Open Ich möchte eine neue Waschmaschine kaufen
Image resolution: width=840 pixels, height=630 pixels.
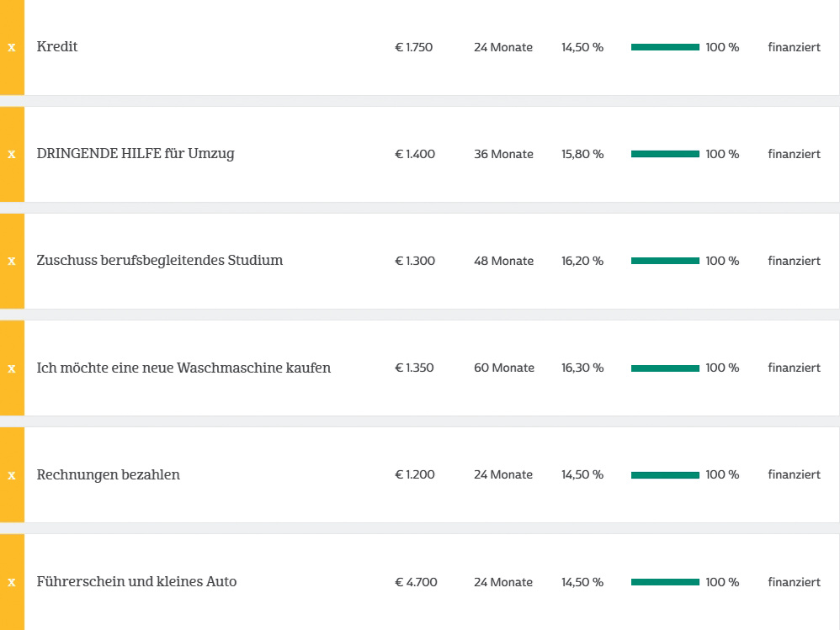pyautogui.click(x=183, y=368)
